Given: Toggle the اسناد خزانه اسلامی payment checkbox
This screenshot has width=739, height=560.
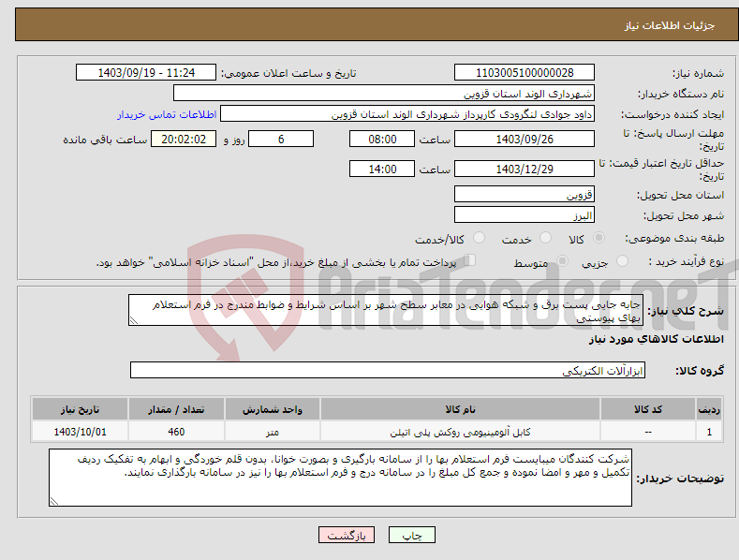Looking at the screenshot, I should coord(470,260).
